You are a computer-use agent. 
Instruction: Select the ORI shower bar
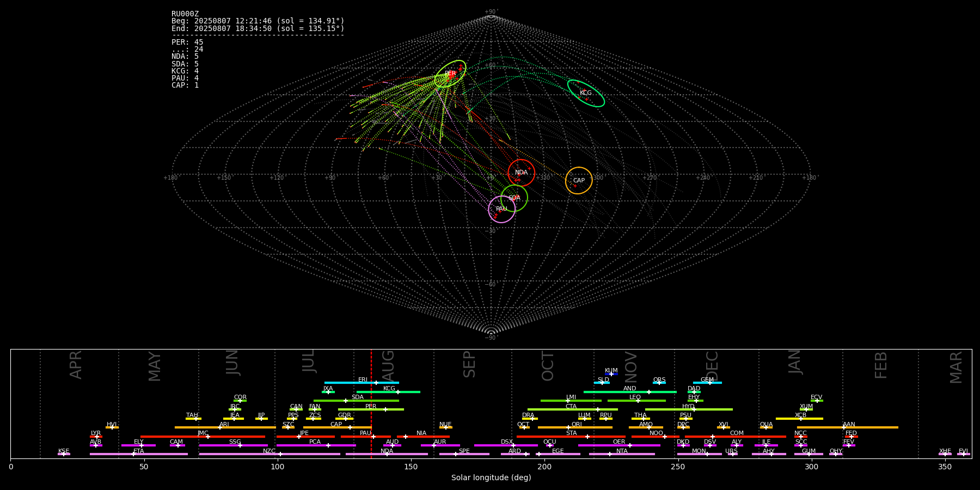pyautogui.click(x=575, y=427)
